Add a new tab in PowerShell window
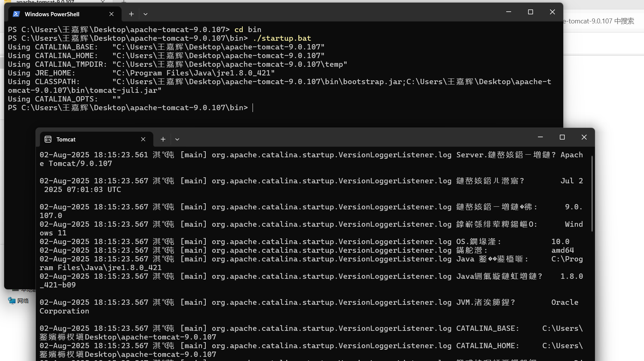 coord(131,14)
